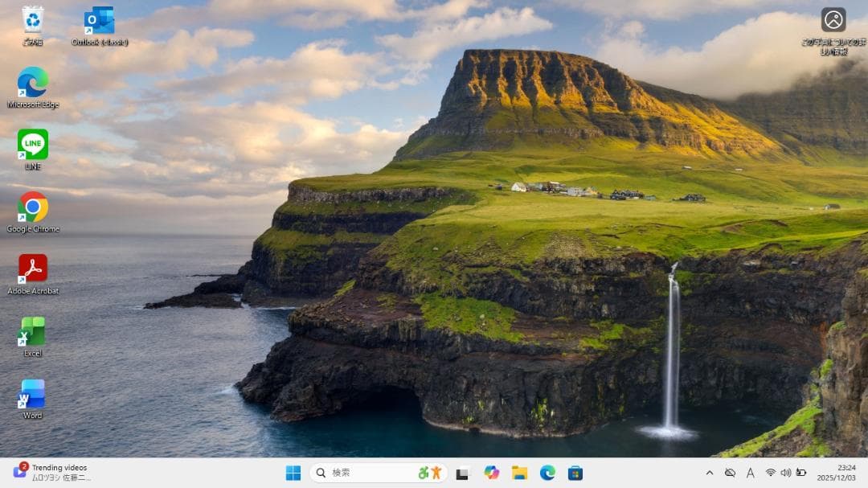Open File Explorer from the taskbar

tap(519, 473)
